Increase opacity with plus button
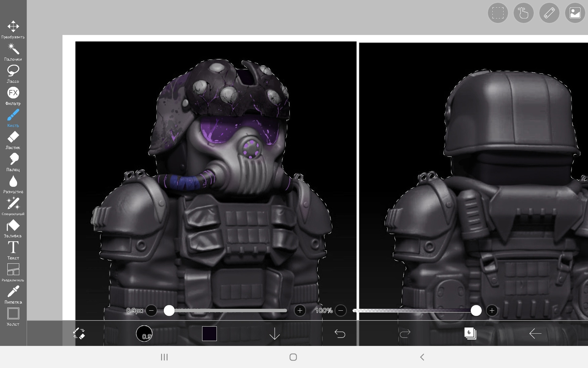Viewport: 588px width, 368px height. click(492, 311)
